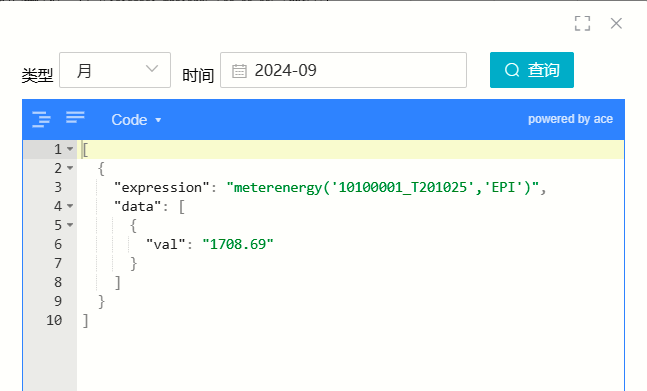Click the magnifier icon on 查询 button
This screenshot has height=391, width=647.
point(512,70)
